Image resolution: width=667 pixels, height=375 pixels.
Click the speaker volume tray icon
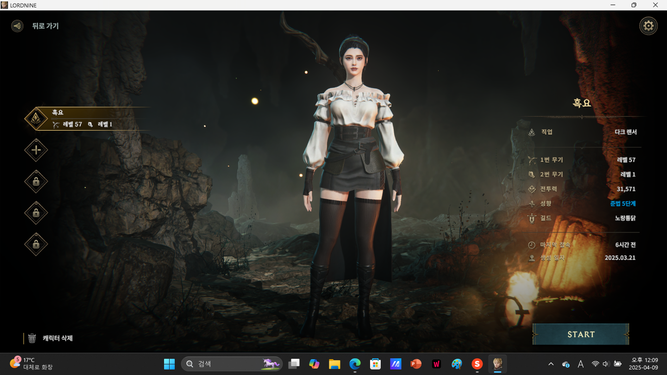(606, 364)
